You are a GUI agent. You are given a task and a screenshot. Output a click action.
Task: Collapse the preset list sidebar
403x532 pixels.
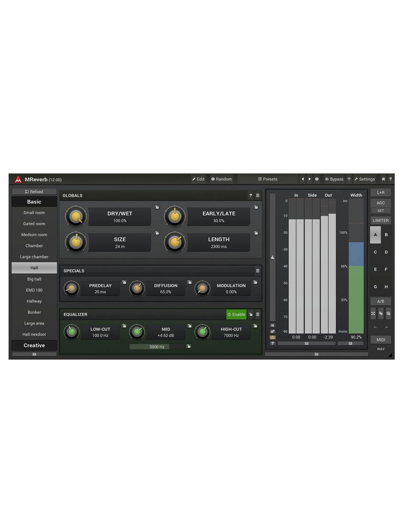(x=34, y=353)
